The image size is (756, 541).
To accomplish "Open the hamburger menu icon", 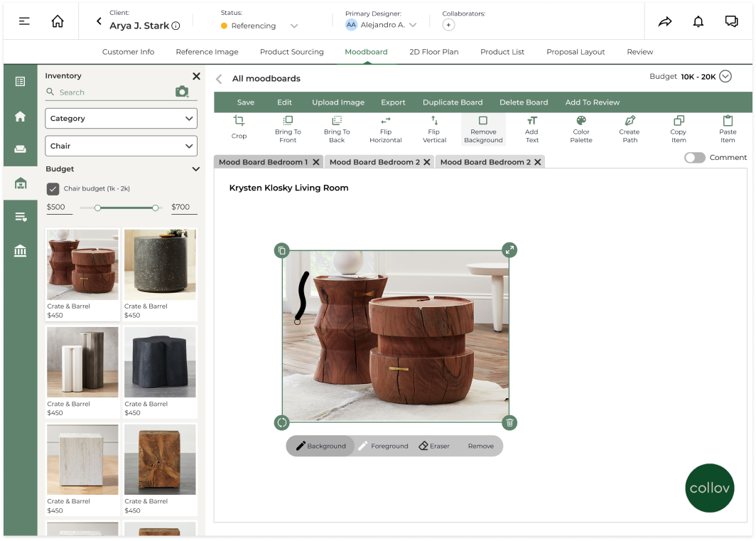I will point(24,21).
